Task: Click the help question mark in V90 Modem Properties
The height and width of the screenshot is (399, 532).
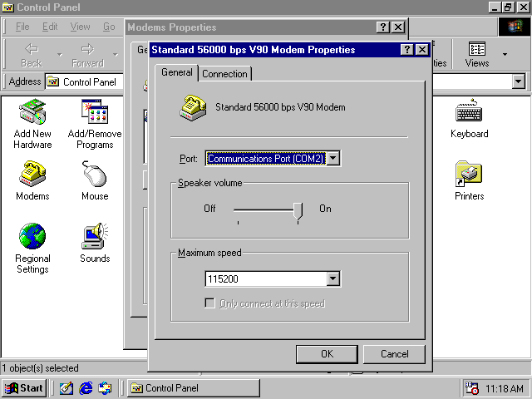Action: click(x=406, y=50)
